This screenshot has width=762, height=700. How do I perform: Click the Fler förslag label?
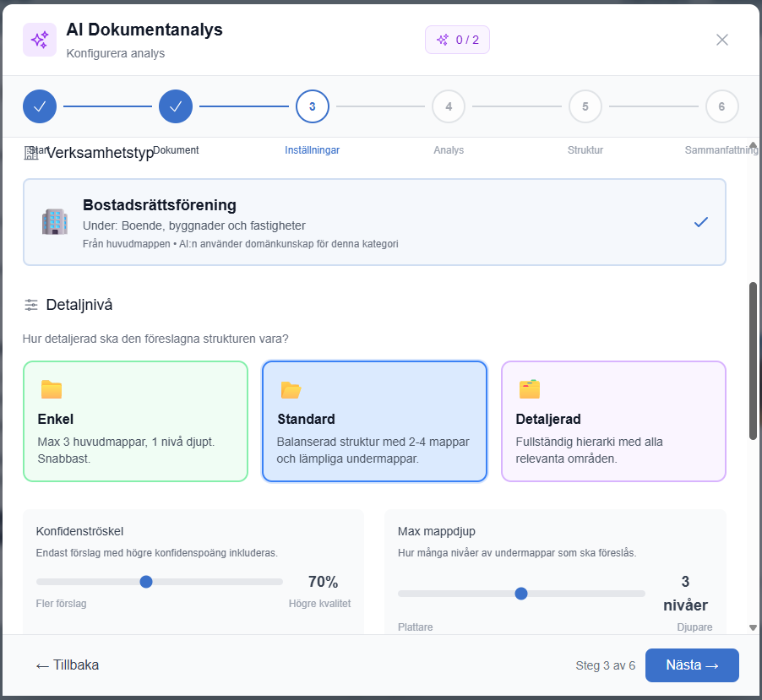coord(61,604)
